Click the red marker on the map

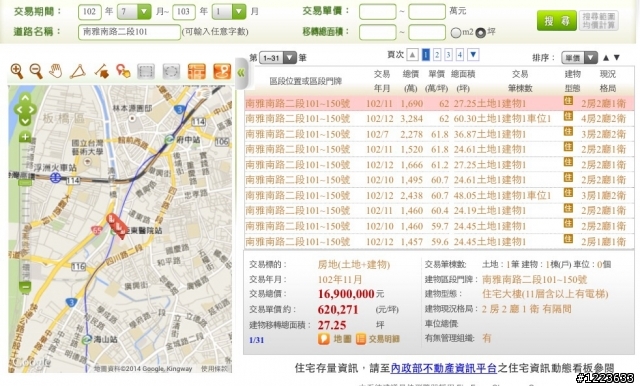tap(116, 225)
